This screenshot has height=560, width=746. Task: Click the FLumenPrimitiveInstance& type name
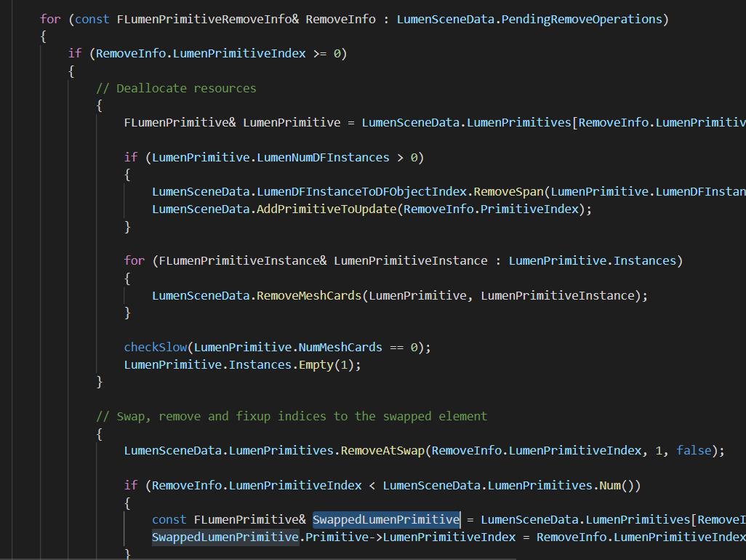click(243, 261)
